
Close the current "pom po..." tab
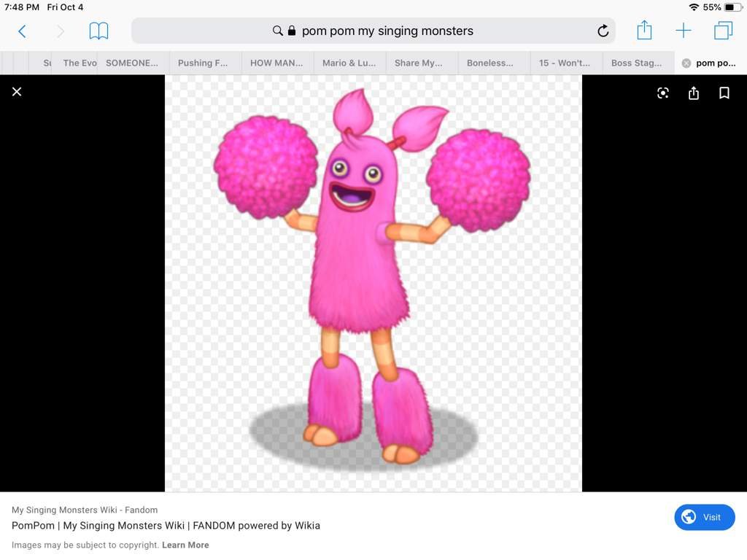pyautogui.click(x=686, y=63)
